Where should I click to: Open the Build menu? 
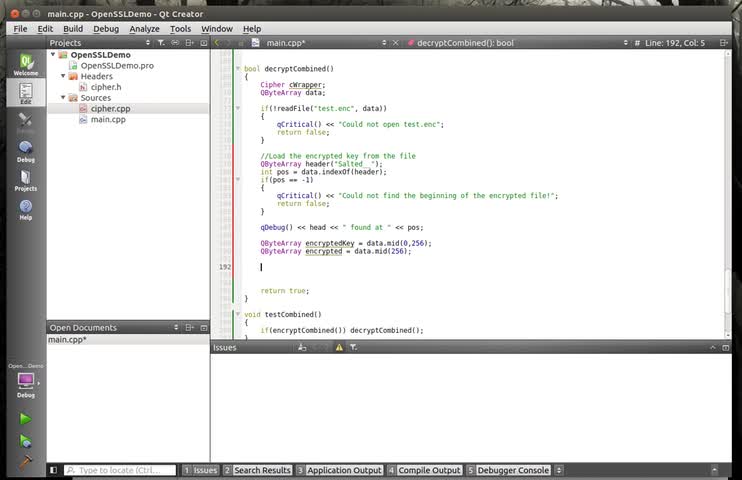click(x=73, y=29)
